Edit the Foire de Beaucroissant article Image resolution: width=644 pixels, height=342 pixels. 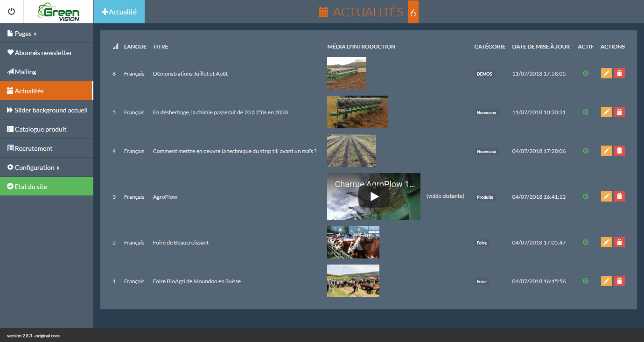pos(606,242)
